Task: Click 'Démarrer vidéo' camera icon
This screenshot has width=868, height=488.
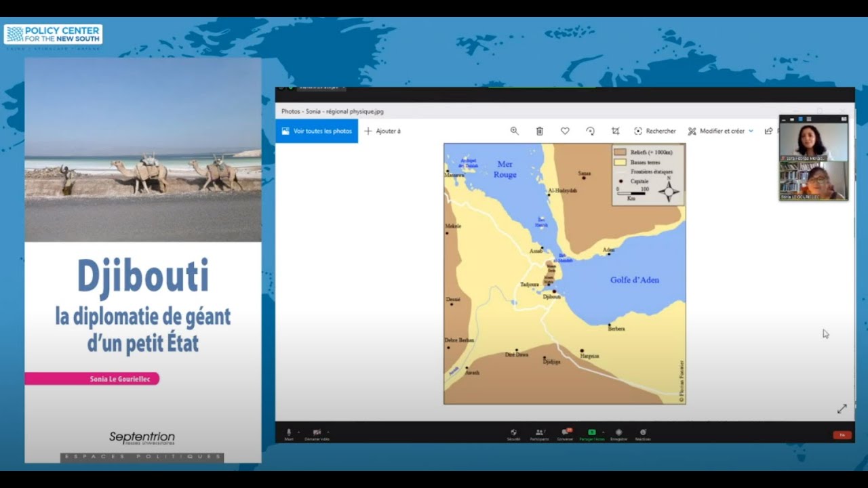Action: [x=317, y=434]
